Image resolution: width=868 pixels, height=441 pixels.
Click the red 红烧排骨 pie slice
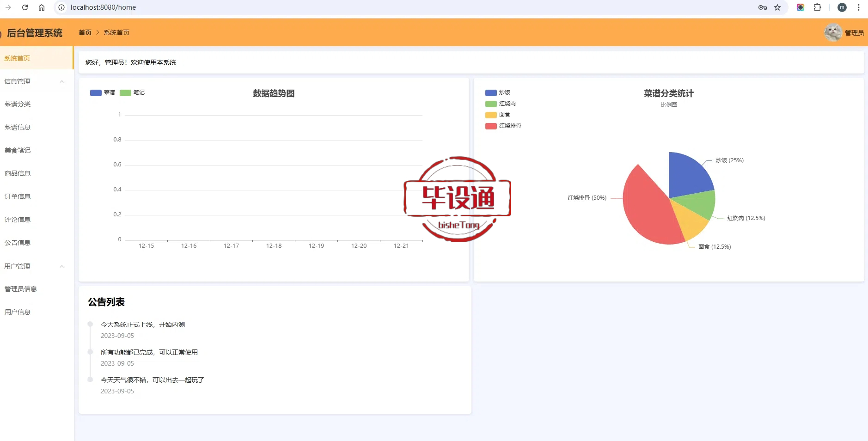pos(647,213)
